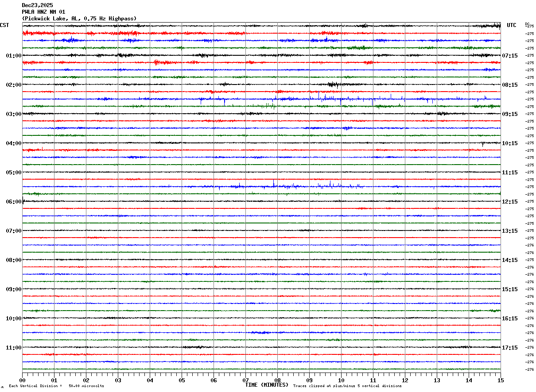Click the "15:15" UTC time label

click(510, 289)
